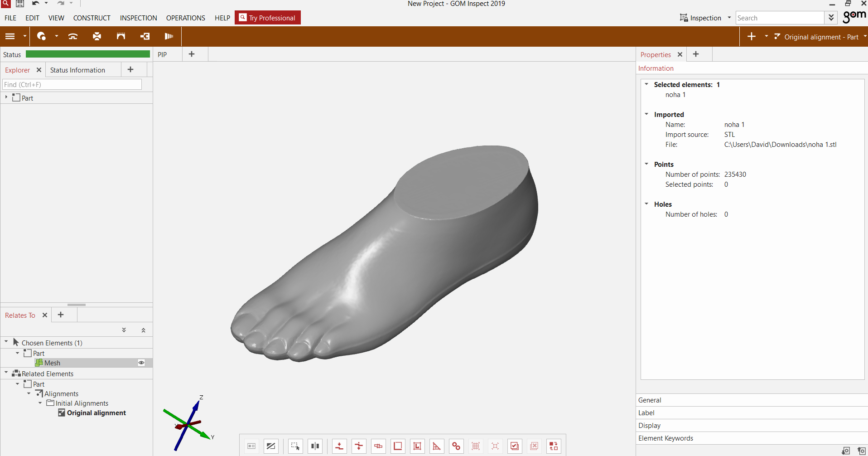Click the checkmark box icon in bottom toolbar
The image size is (868, 456).
click(515, 446)
